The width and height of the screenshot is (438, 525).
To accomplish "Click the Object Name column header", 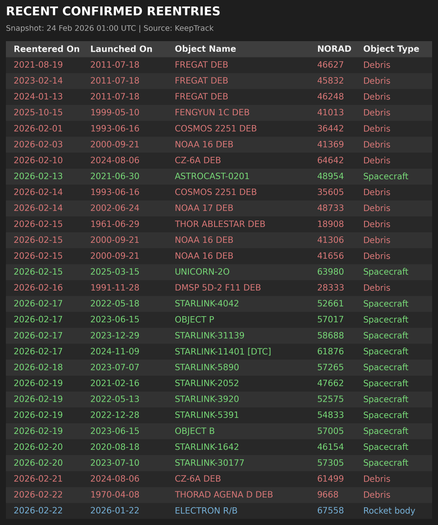I will (205, 49).
